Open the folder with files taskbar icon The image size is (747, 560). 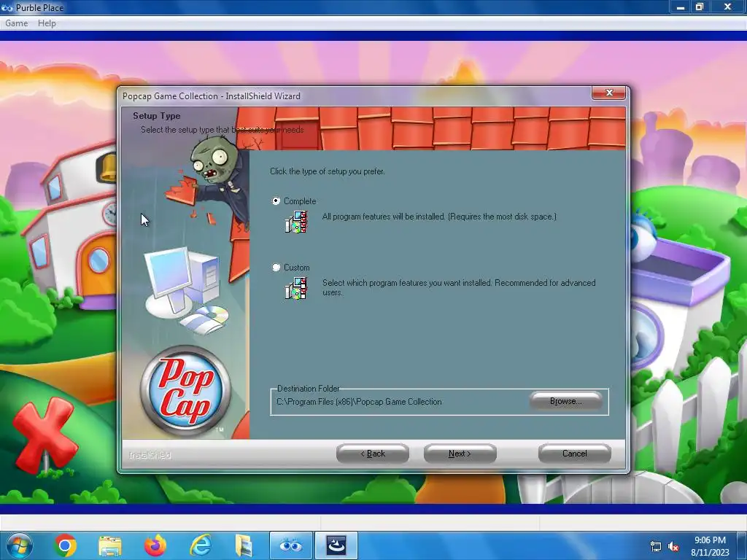(244, 545)
